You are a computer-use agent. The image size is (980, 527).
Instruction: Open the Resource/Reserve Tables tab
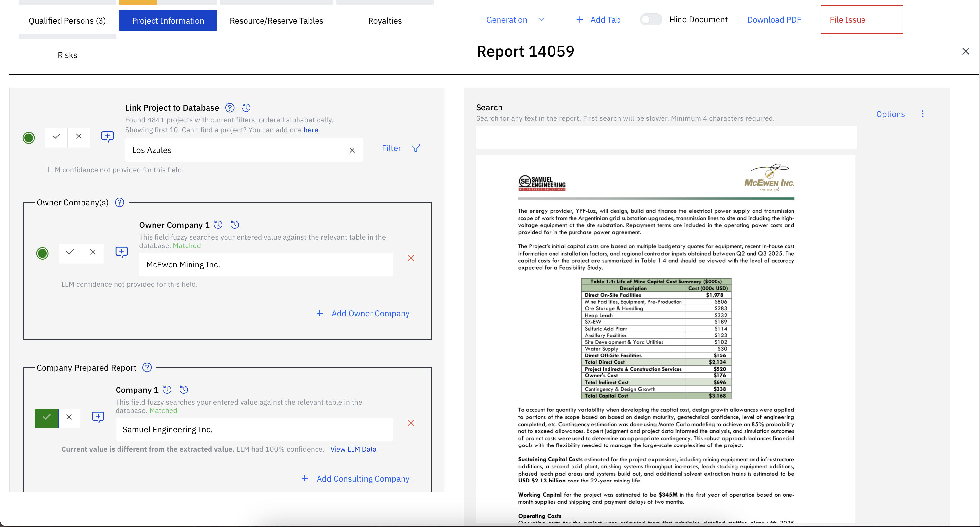pos(276,21)
